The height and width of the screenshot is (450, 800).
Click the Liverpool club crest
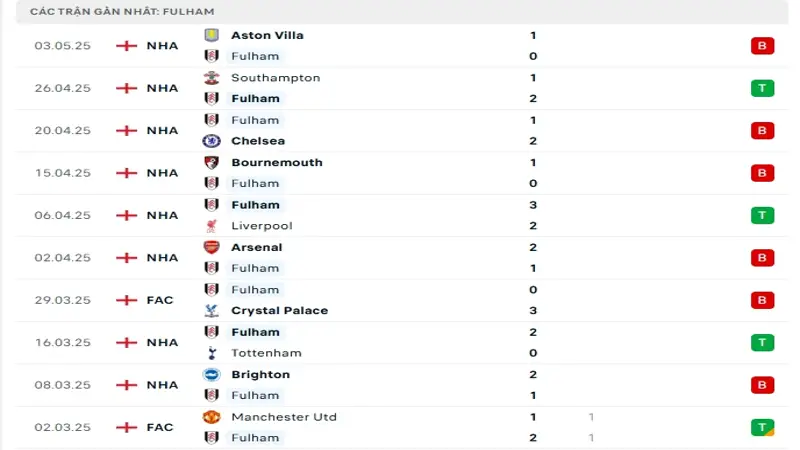click(211, 226)
